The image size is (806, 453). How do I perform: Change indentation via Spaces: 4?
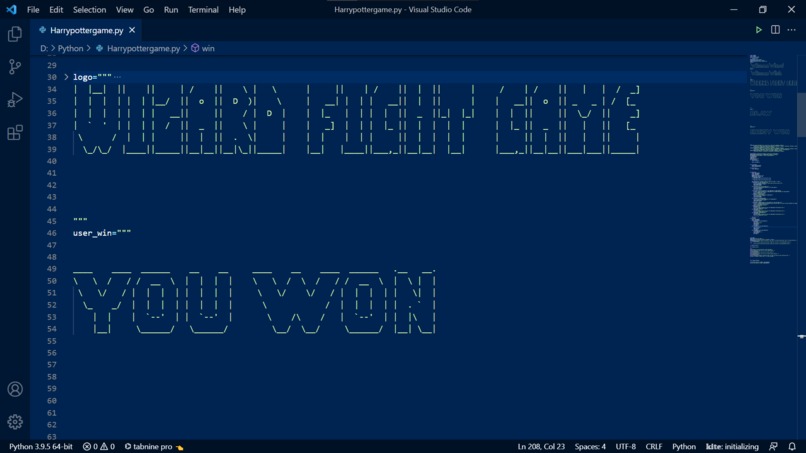pos(590,446)
